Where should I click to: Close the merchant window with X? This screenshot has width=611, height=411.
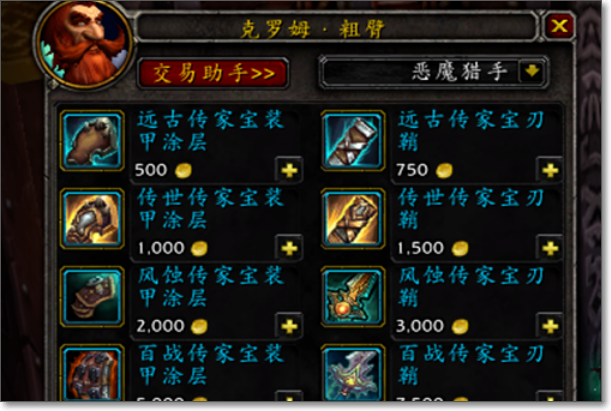[x=560, y=26]
